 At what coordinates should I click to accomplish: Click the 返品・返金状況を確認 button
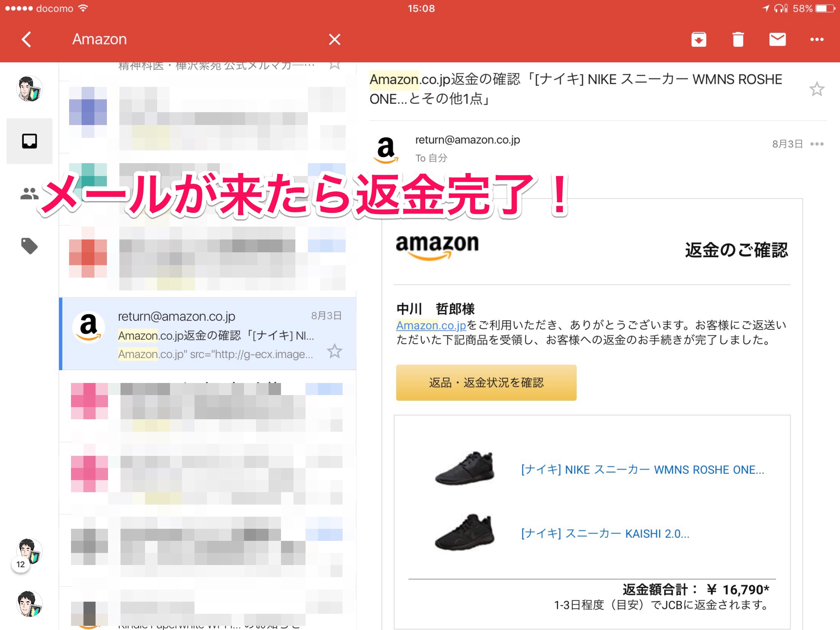click(486, 382)
